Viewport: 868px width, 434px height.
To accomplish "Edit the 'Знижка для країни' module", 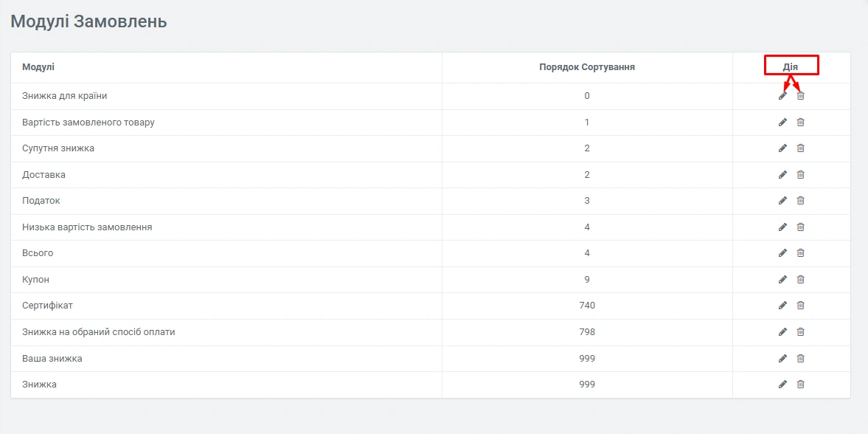I will (782, 96).
